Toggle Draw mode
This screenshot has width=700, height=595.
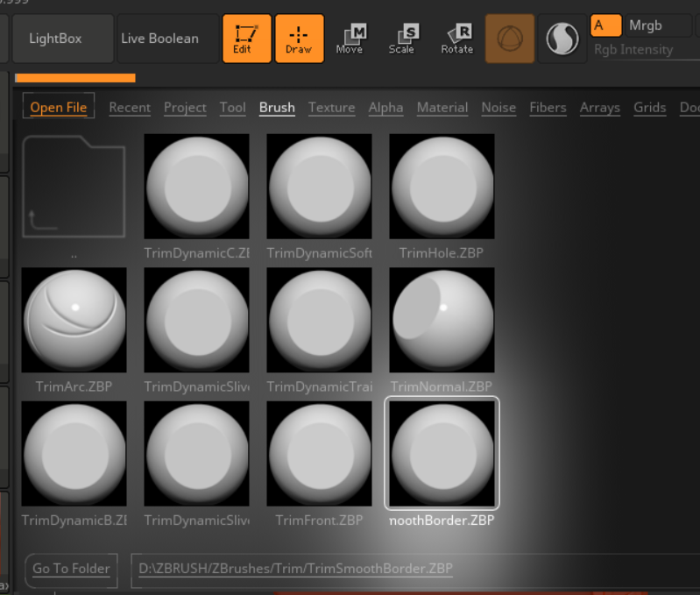coord(300,39)
